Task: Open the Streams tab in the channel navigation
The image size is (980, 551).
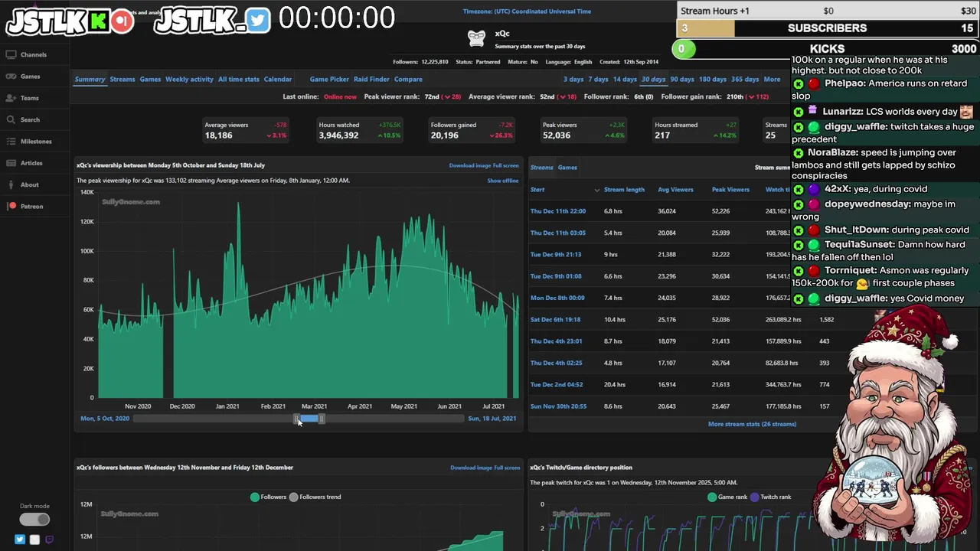Action: [x=122, y=80]
